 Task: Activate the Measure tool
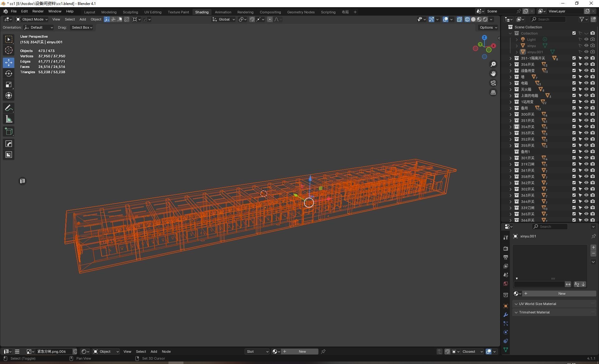point(9,119)
